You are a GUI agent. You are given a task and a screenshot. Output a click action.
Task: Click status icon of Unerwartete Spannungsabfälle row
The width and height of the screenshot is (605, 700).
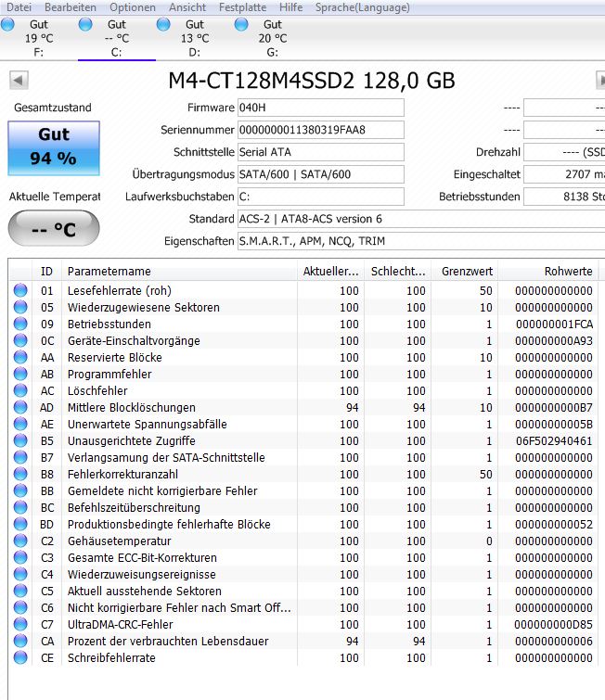[x=20, y=424]
